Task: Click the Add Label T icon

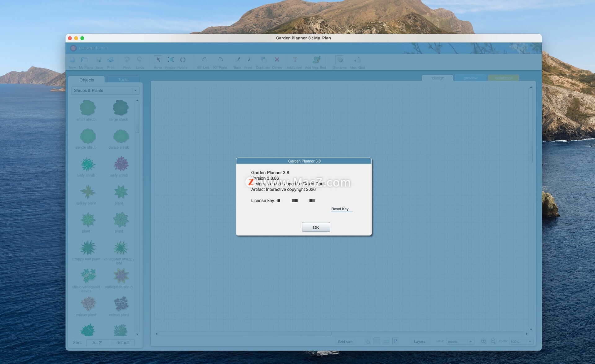Action: [x=295, y=59]
